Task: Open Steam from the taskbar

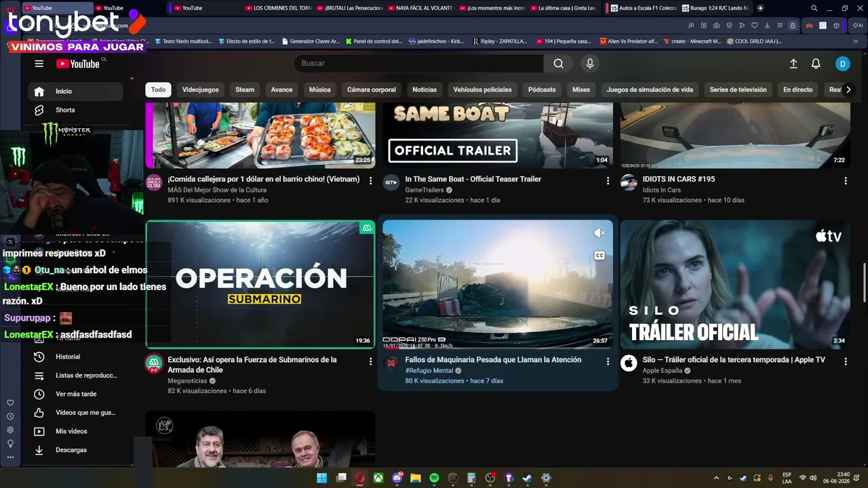Action: click(x=527, y=478)
